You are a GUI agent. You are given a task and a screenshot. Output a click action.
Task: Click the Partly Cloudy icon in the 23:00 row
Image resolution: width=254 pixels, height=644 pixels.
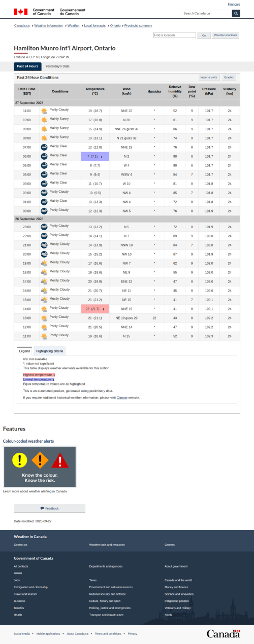(x=44, y=227)
